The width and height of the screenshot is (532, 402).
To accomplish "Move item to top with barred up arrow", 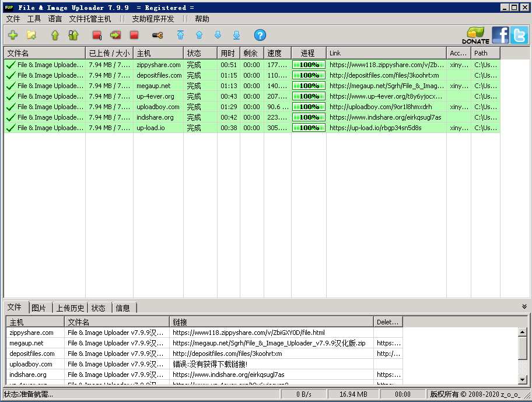I will (x=180, y=35).
